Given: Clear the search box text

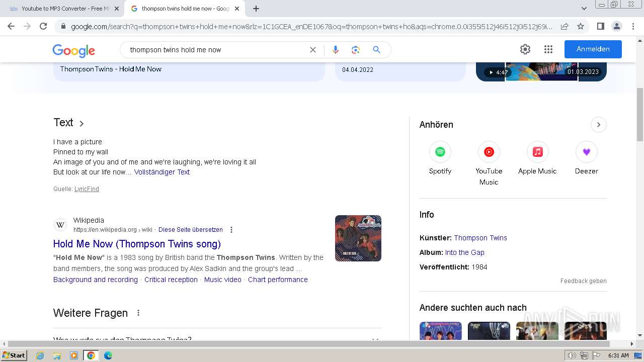Looking at the screenshot, I should point(313,50).
